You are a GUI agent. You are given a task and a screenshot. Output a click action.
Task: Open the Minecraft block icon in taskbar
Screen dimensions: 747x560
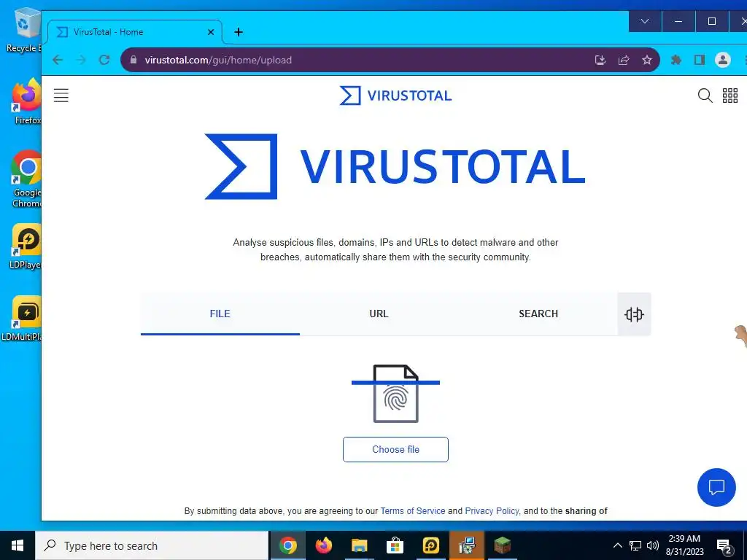[502, 545]
